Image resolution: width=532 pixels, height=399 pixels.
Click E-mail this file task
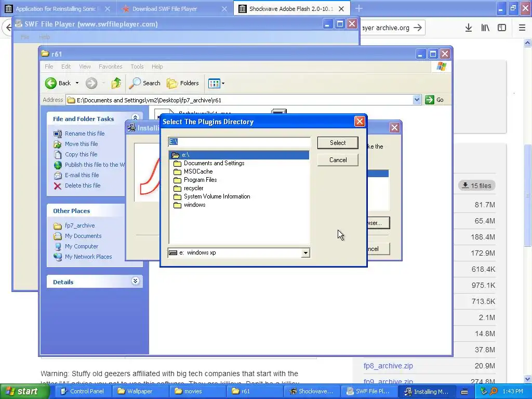[x=82, y=175]
